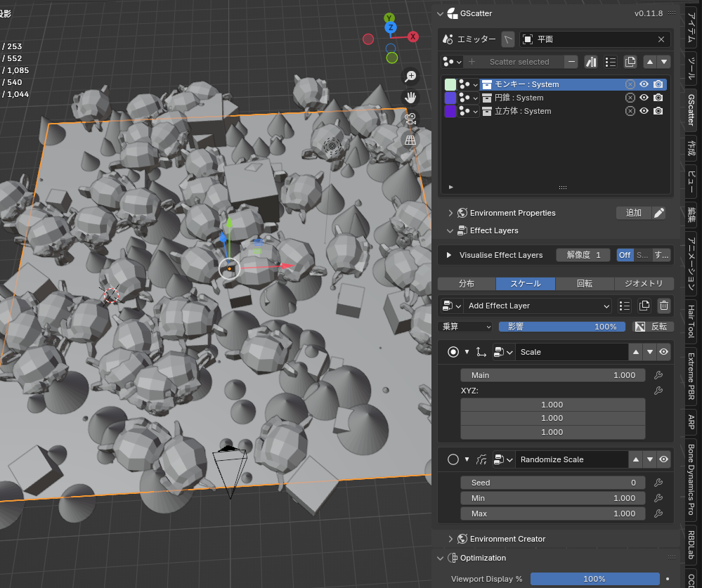This screenshot has height=588, width=702.
Task: Click the 反転 invert button
Action: pyautogui.click(x=652, y=327)
